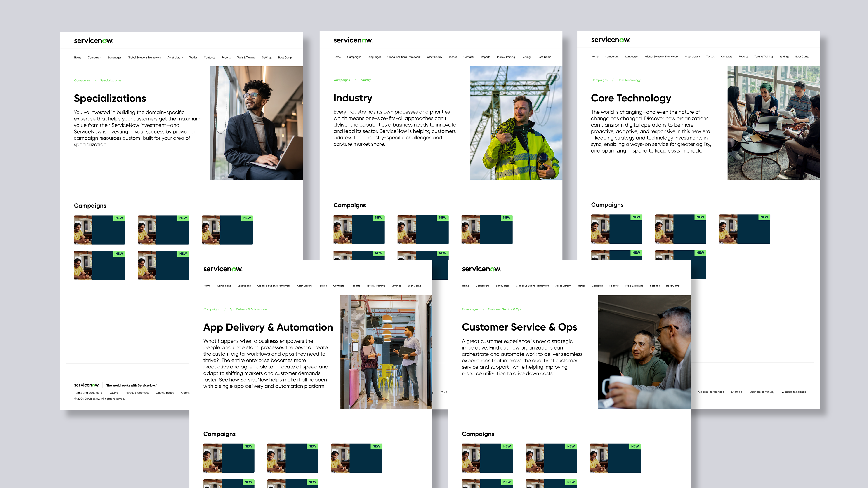Click the ServiceNow logo on App Delivery & Automation page
Viewport: 868px width, 488px height.
[x=223, y=269]
